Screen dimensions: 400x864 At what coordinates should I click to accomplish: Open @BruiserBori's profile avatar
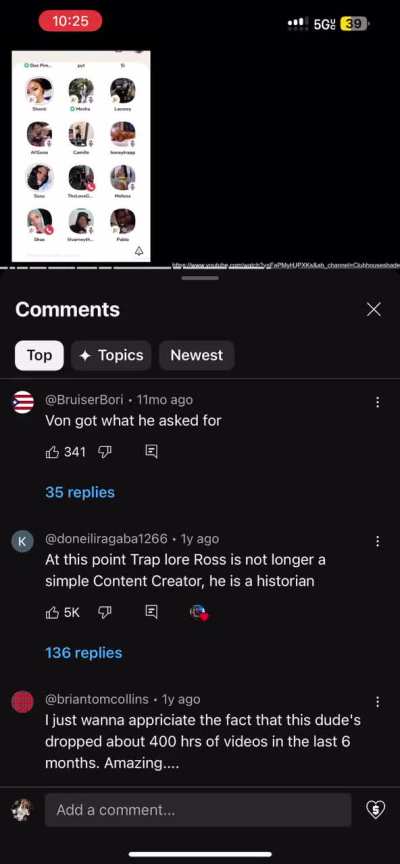pos(23,402)
